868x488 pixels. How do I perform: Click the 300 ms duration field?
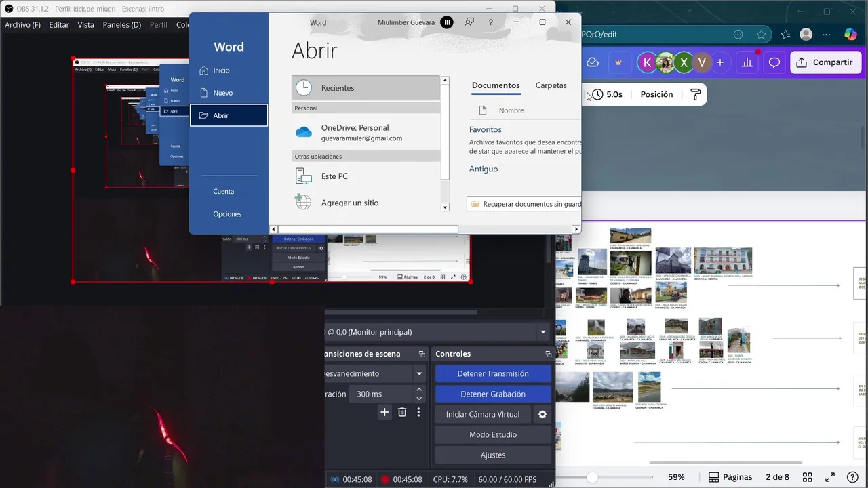pos(381,394)
